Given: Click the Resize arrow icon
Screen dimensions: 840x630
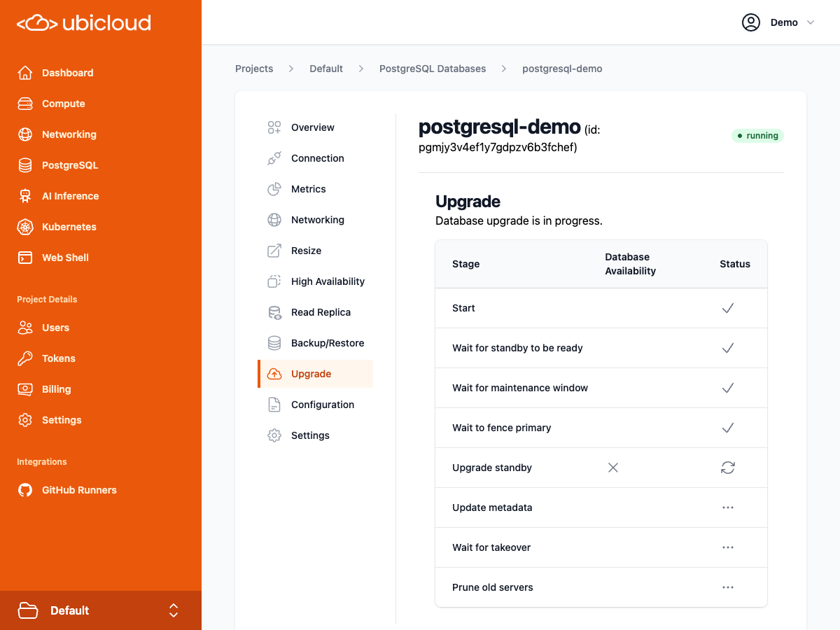Looking at the screenshot, I should click(x=274, y=251).
